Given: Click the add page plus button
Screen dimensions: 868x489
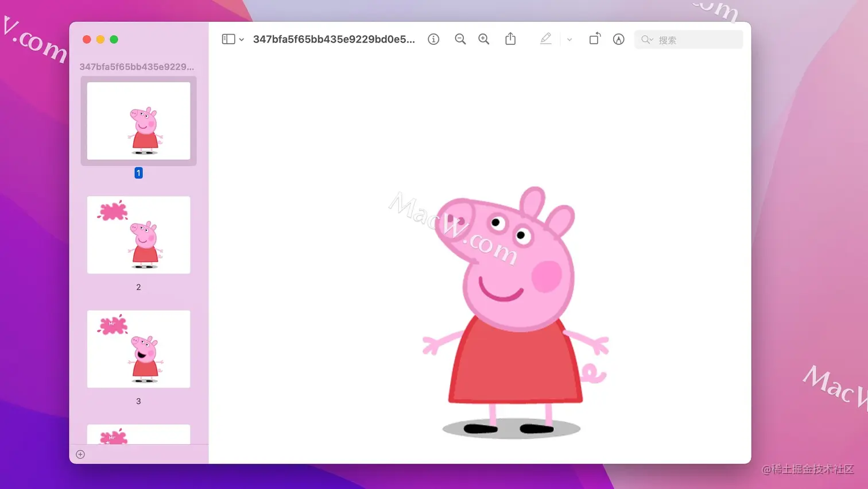Looking at the screenshot, I should pyautogui.click(x=80, y=455).
